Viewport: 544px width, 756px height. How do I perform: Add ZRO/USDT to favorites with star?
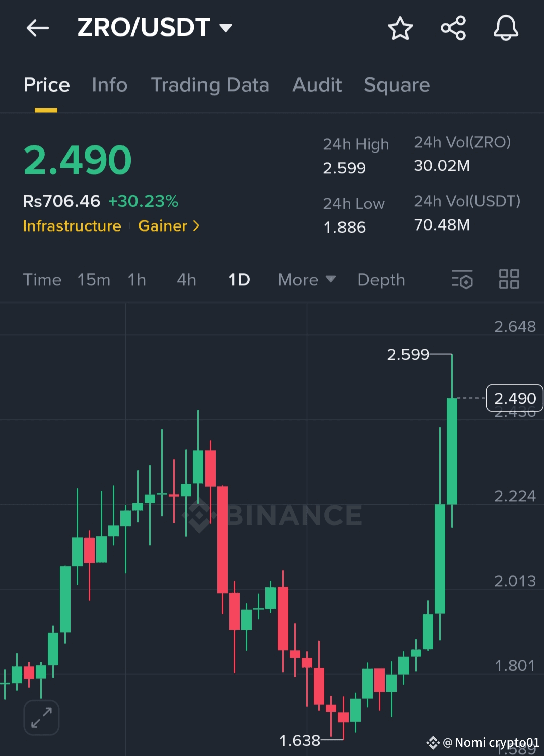pyautogui.click(x=400, y=28)
